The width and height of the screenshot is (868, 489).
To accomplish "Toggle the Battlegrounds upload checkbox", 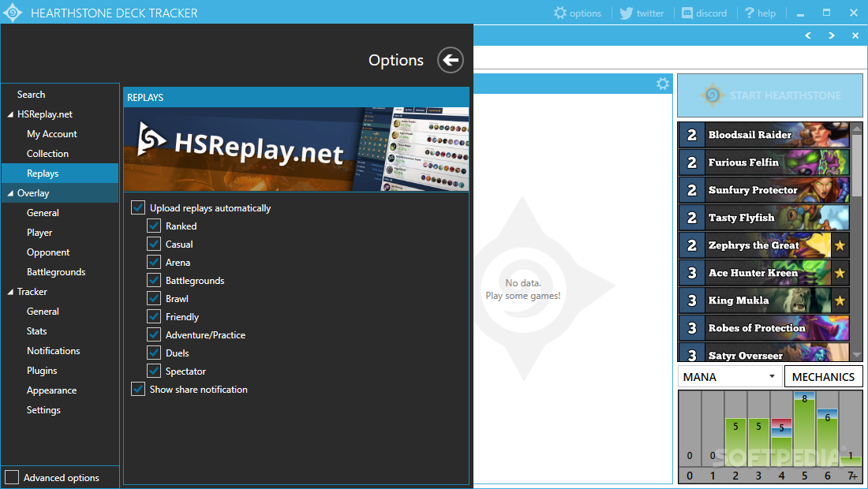I will (154, 281).
